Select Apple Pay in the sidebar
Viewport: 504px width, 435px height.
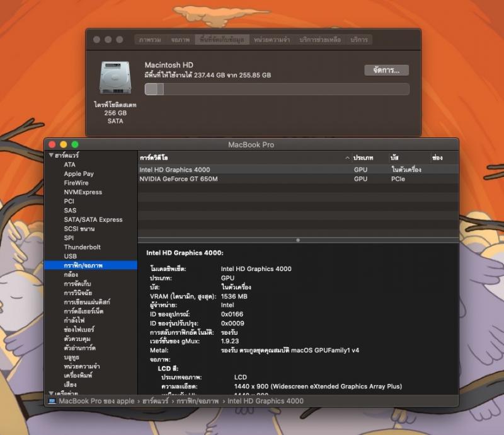click(x=79, y=174)
